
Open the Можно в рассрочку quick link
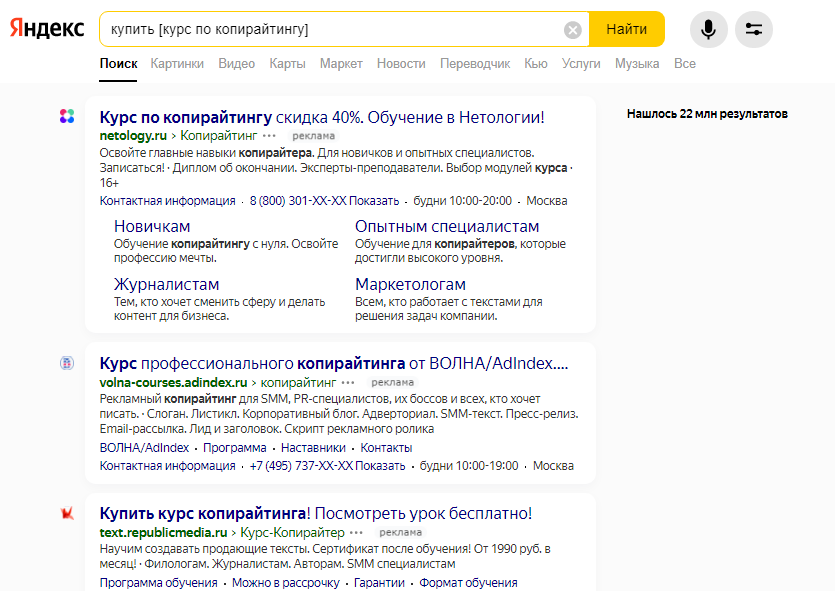286,583
